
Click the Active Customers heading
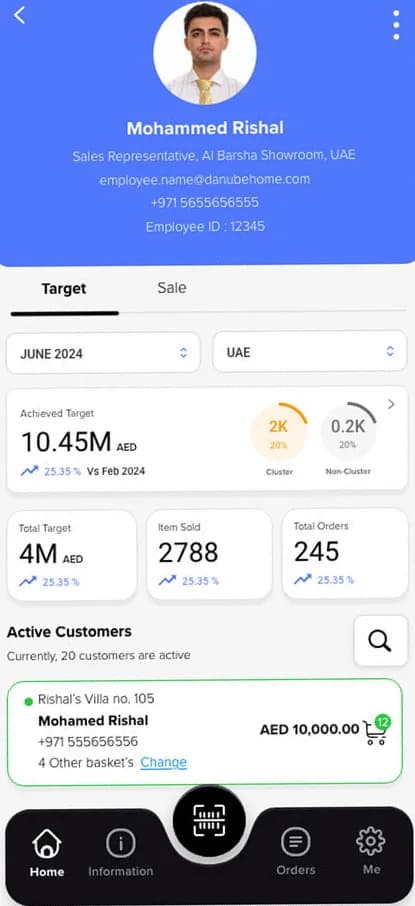[x=69, y=632]
